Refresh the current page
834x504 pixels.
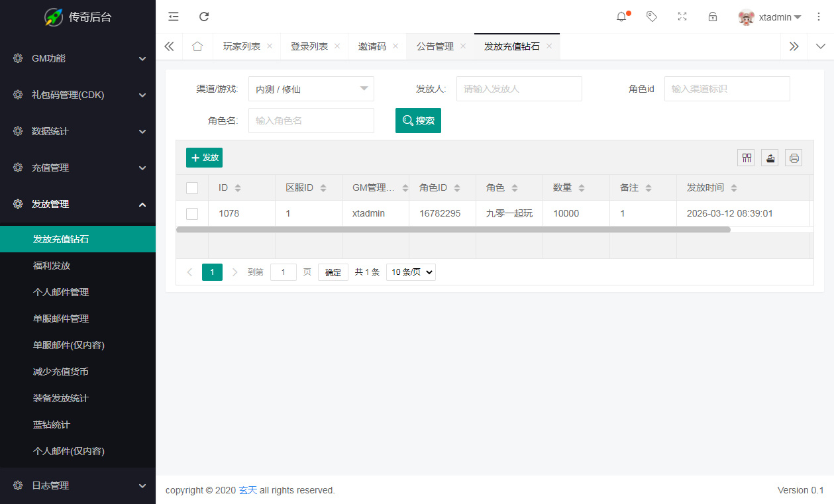(204, 17)
